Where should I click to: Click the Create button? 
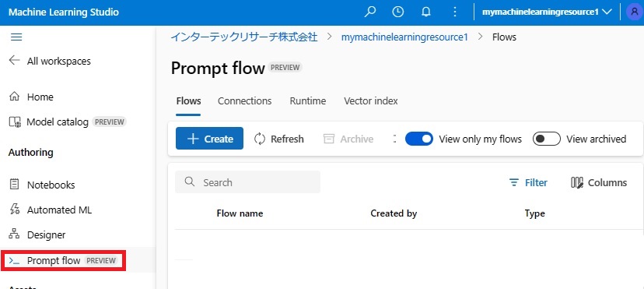pos(209,139)
